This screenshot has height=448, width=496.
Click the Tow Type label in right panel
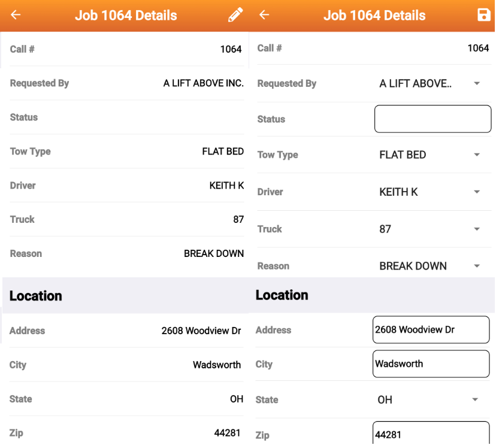click(278, 155)
